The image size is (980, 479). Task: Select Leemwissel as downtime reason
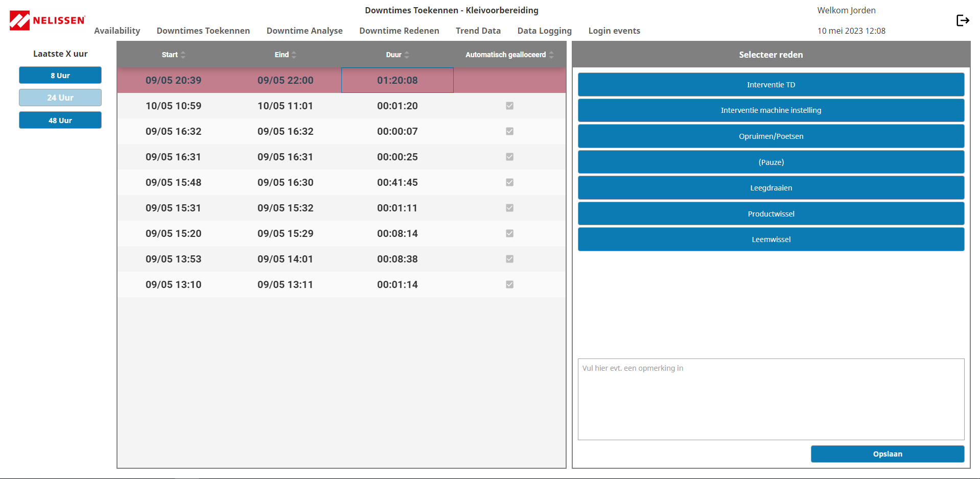tap(771, 240)
